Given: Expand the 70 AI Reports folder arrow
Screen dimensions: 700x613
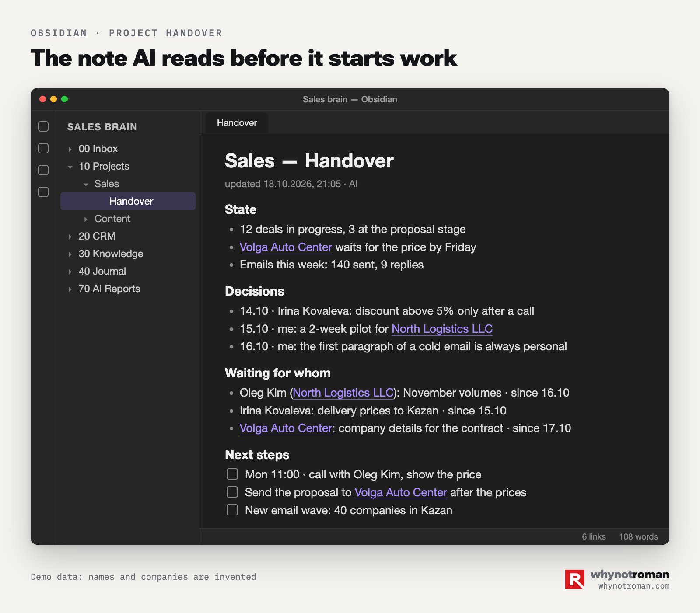Looking at the screenshot, I should 70,289.
